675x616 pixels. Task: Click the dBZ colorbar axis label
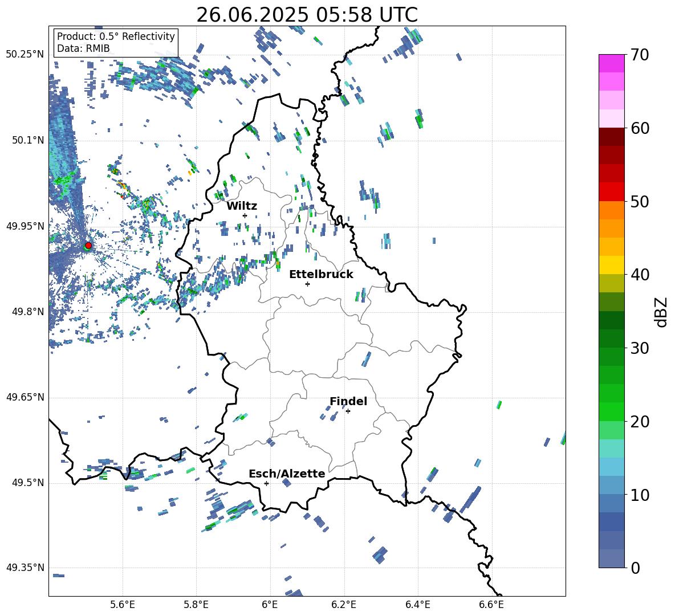pyautogui.click(x=662, y=312)
